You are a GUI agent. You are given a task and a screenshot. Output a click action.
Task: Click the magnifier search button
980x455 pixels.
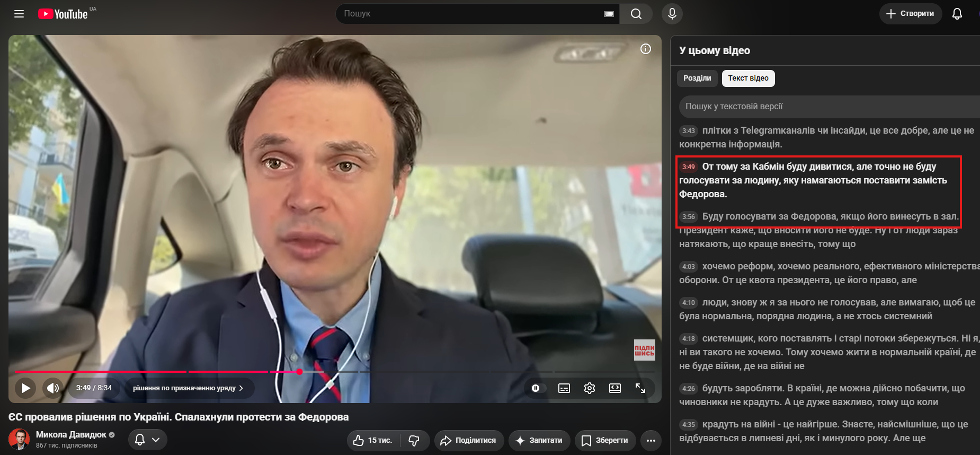tap(636, 14)
